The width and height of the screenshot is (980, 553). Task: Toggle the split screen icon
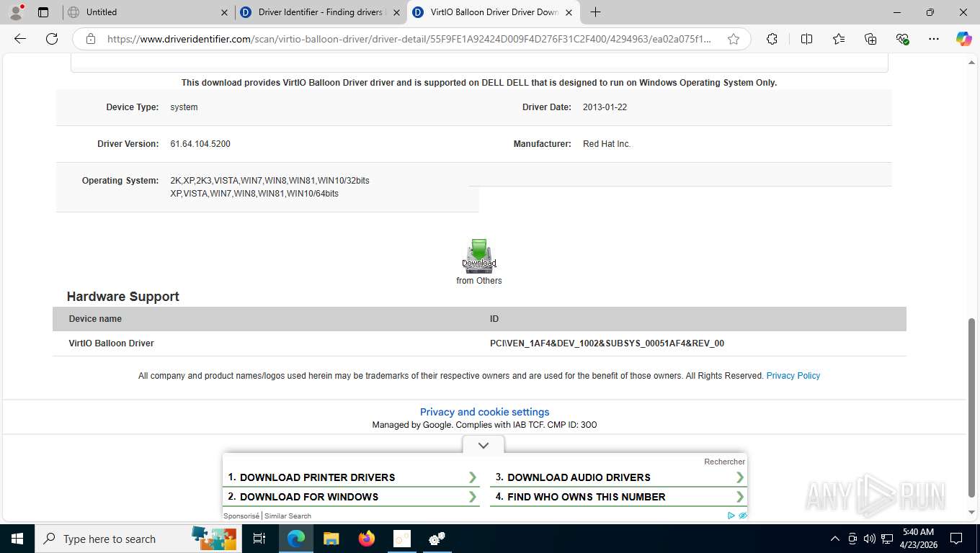pos(807,39)
